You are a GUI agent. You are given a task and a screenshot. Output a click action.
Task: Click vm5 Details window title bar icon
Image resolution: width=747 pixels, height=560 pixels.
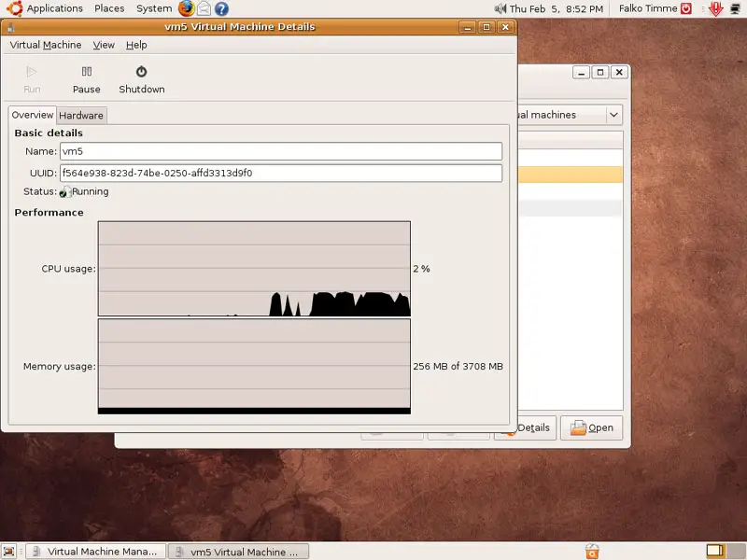(11, 27)
